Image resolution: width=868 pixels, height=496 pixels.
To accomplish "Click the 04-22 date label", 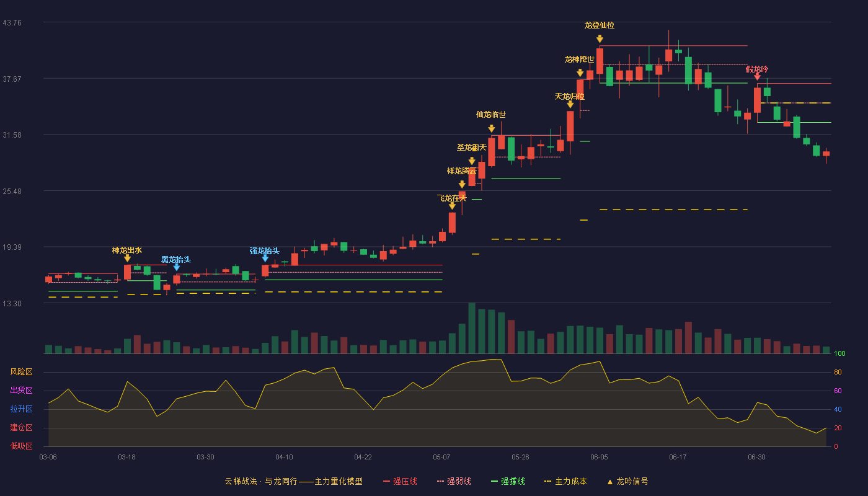I will pyautogui.click(x=363, y=457).
